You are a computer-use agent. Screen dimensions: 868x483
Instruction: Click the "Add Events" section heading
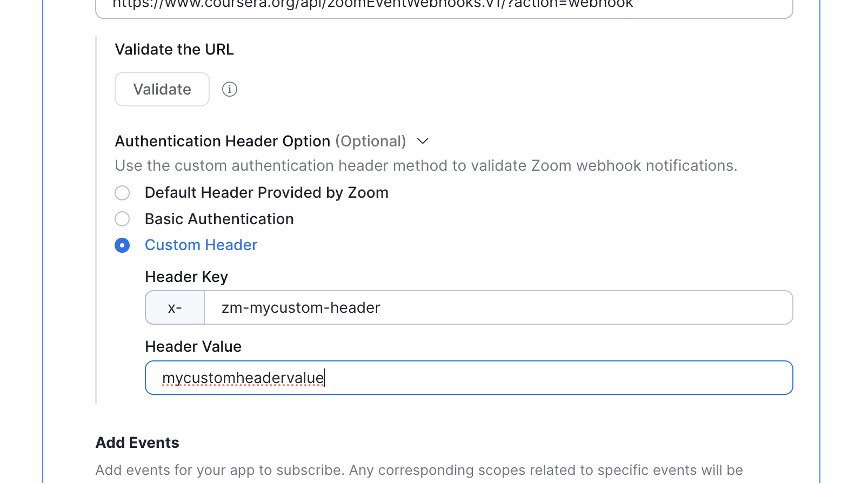137,442
